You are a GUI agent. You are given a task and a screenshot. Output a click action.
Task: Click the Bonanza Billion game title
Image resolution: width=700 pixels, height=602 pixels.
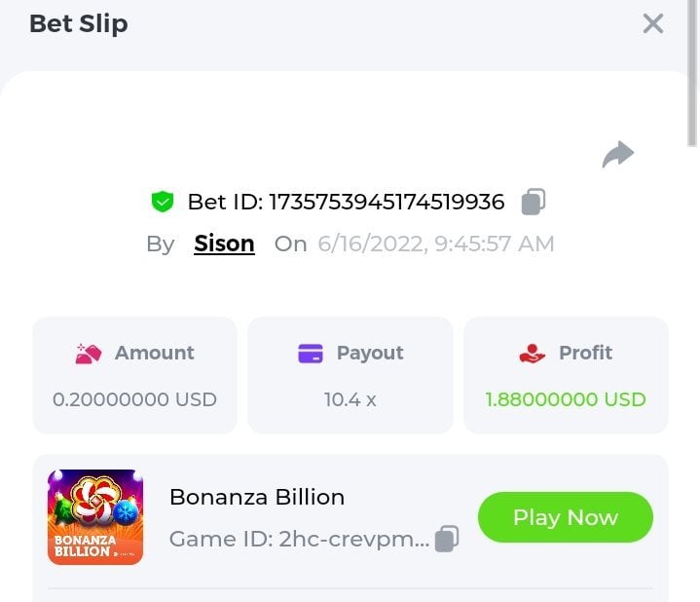coord(257,497)
